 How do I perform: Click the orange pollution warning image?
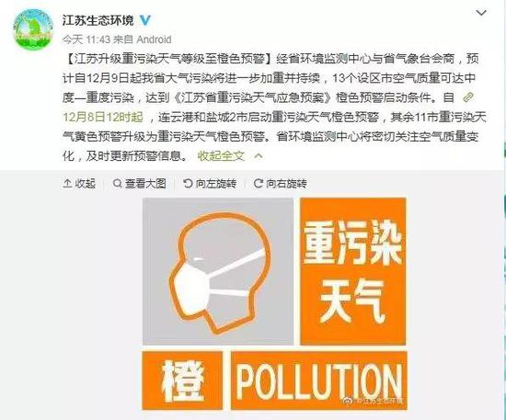point(274,303)
